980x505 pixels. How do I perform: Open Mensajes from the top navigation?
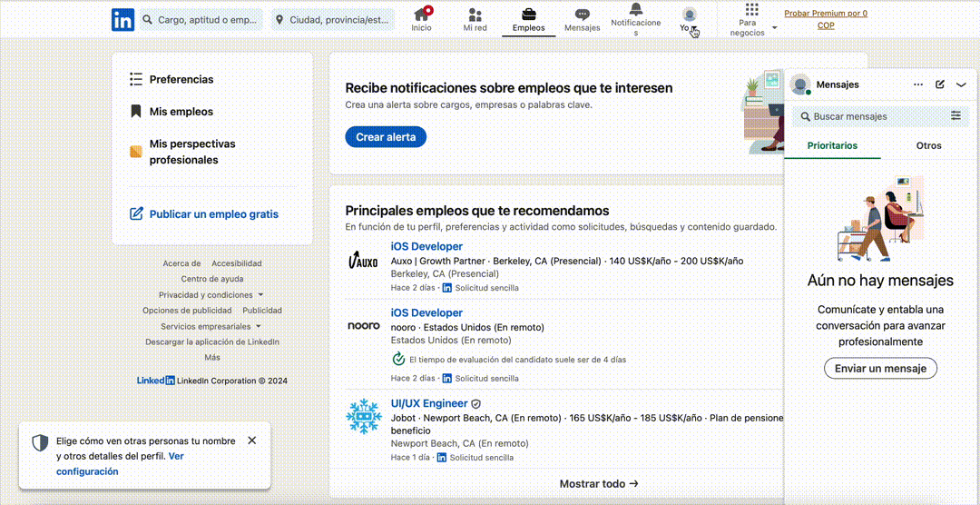click(x=582, y=19)
